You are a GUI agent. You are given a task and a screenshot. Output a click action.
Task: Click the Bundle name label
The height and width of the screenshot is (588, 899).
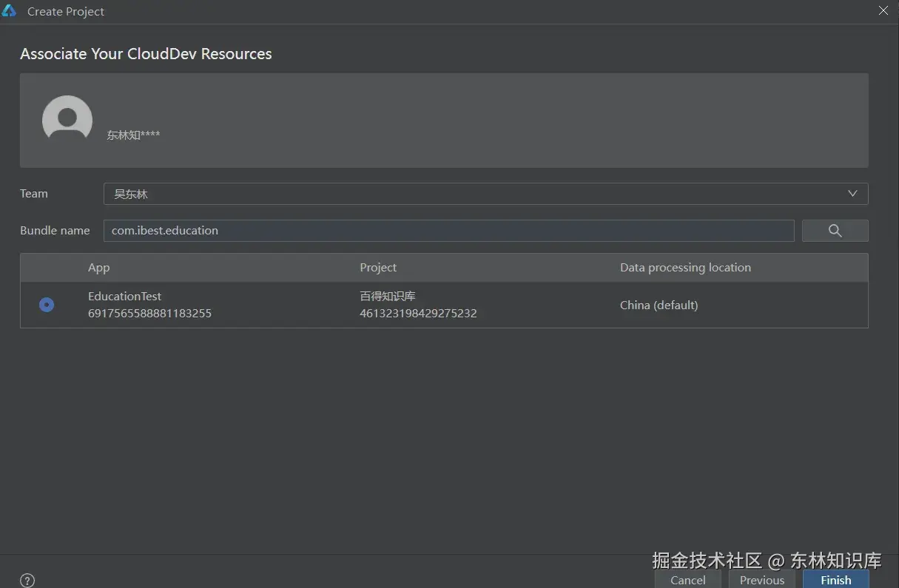click(55, 231)
